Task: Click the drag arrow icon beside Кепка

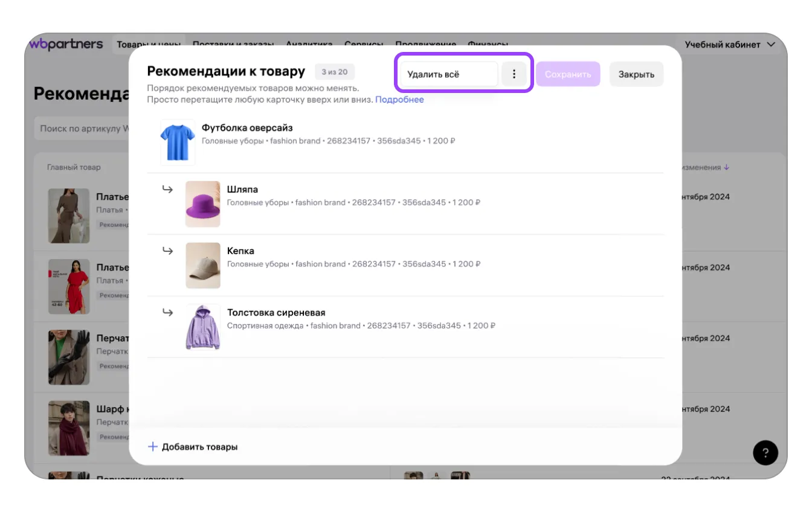Action: (167, 251)
